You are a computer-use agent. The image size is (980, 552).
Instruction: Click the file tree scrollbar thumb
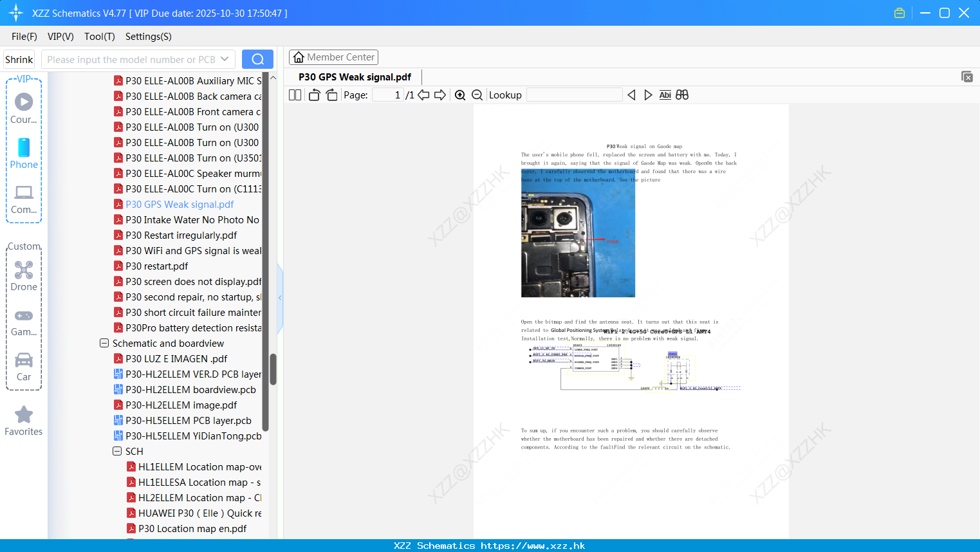273,369
